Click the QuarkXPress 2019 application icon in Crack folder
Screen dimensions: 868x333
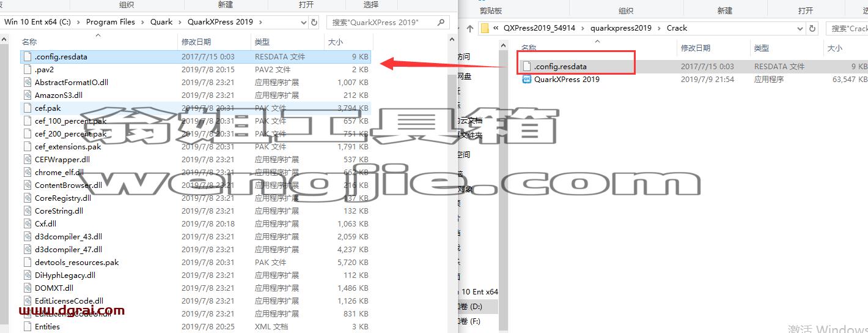point(527,79)
